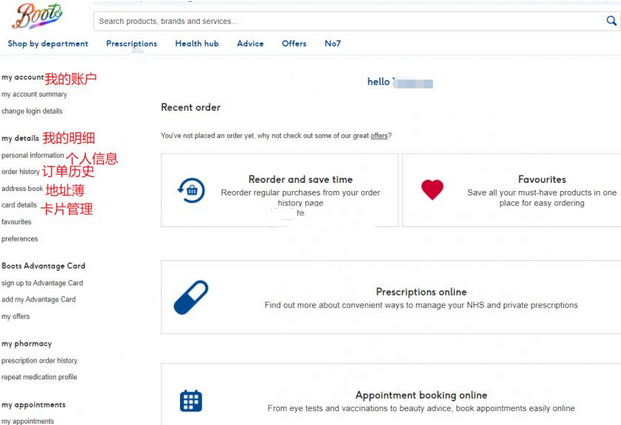The image size is (621, 425).
Task: Click the my details heading
Action: (20, 138)
